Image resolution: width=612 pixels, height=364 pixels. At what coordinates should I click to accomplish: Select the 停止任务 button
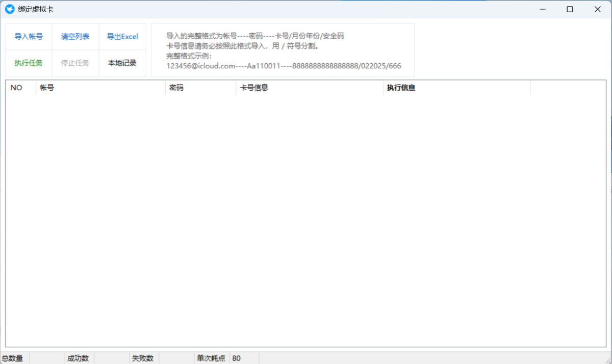[75, 63]
